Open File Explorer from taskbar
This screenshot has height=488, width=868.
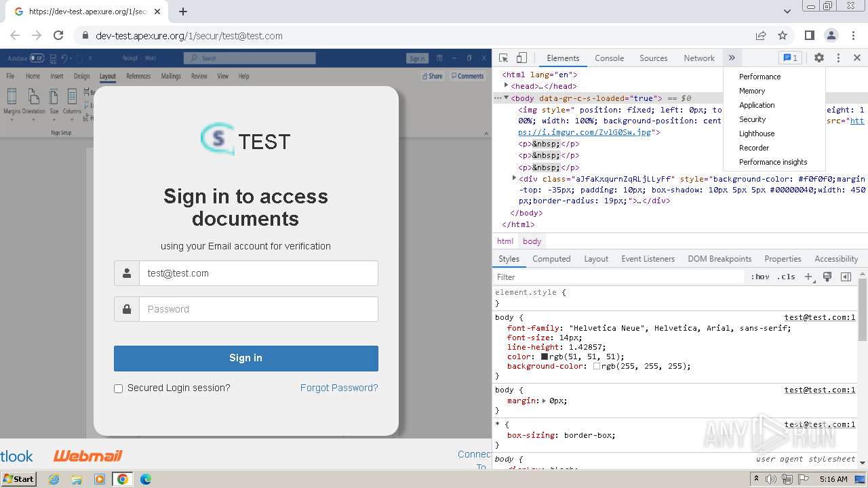77,479
